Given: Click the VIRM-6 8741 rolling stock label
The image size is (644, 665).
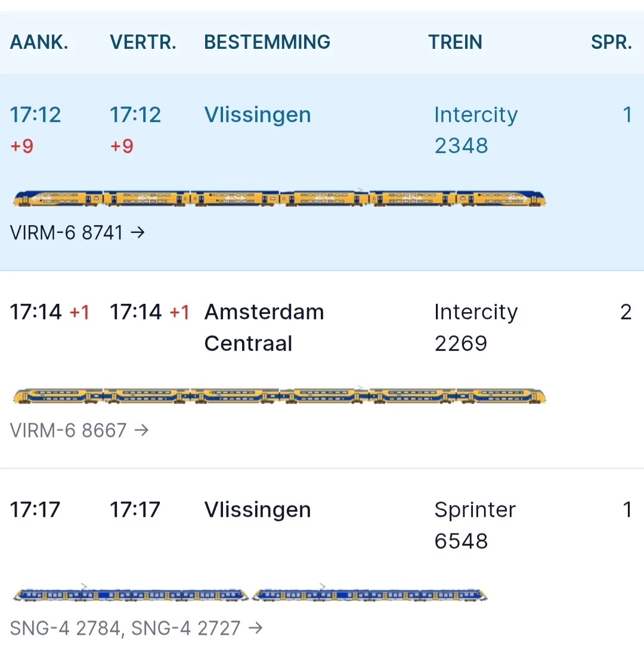Looking at the screenshot, I should point(66,232).
